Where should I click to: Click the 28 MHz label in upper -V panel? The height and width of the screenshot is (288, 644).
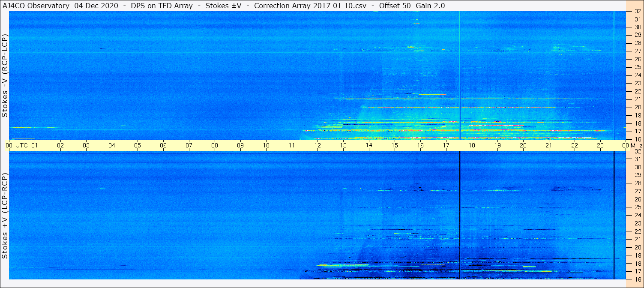point(637,43)
